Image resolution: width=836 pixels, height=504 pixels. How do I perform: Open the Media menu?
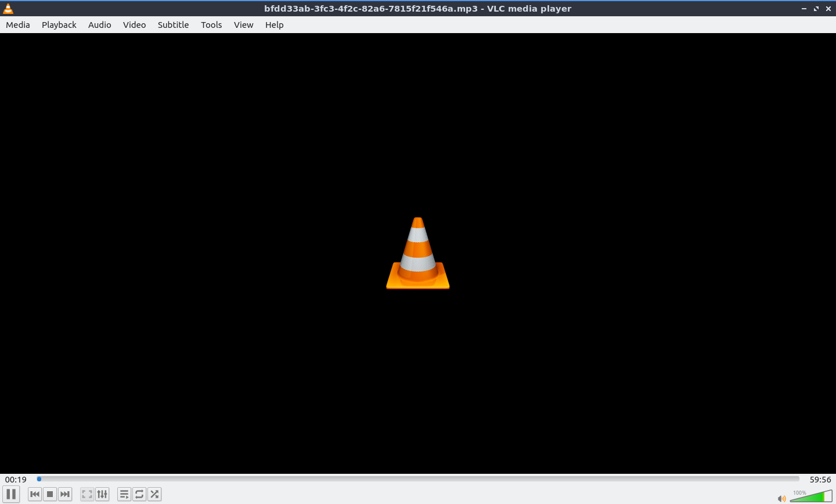18,25
